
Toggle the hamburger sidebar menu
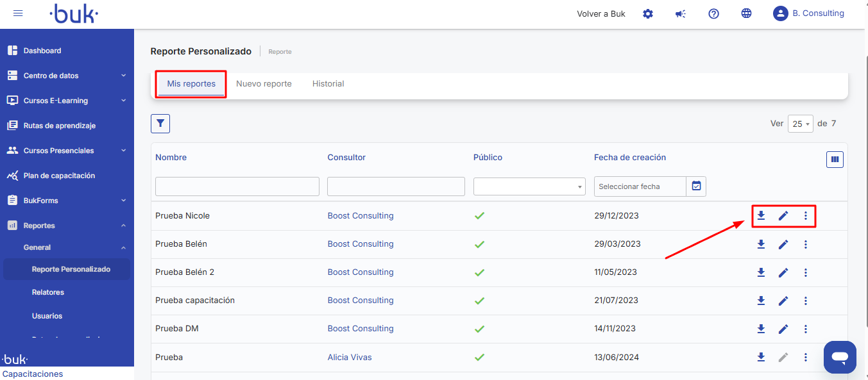pos(18,13)
